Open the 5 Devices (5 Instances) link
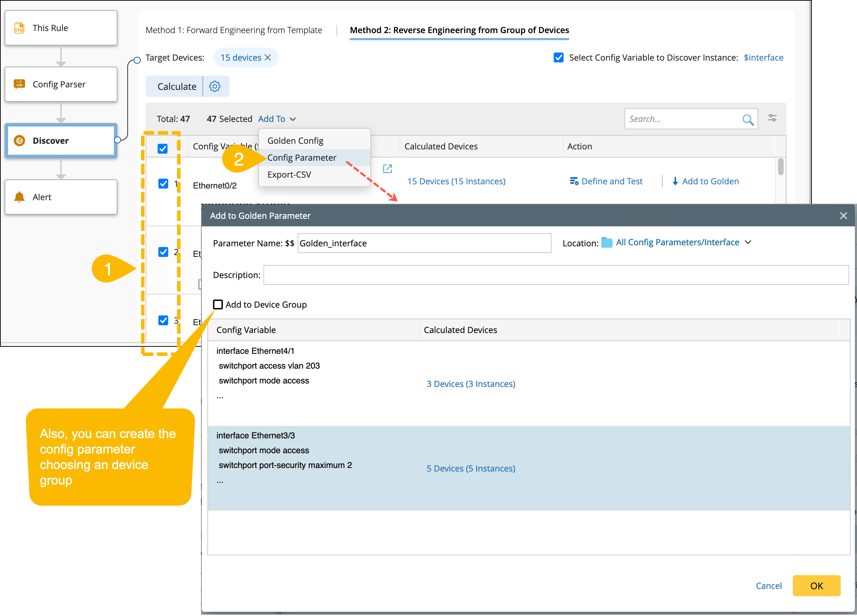Image resolution: width=857 pixels, height=616 pixels. pyautogui.click(x=470, y=468)
